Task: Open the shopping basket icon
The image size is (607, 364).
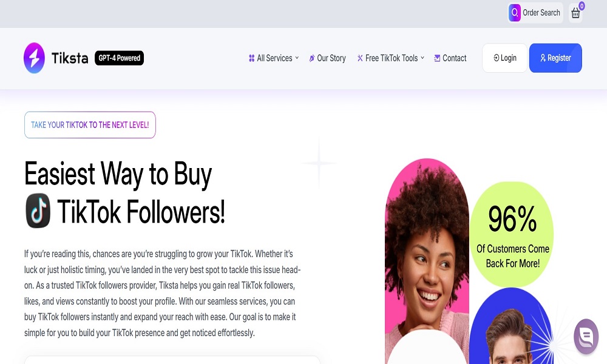Action: pos(575,13)
